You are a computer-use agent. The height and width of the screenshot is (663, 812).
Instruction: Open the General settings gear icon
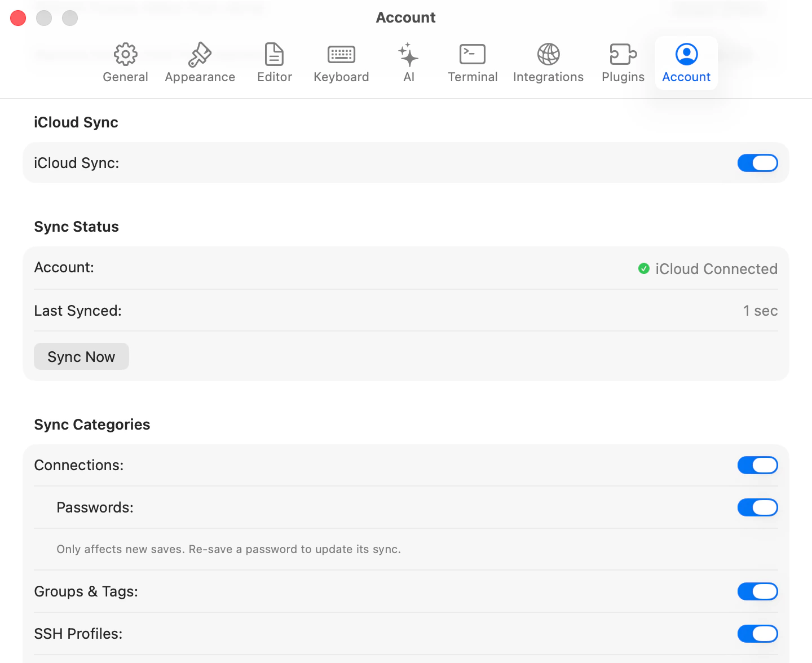pyautogui.click(x=125, y=54)
